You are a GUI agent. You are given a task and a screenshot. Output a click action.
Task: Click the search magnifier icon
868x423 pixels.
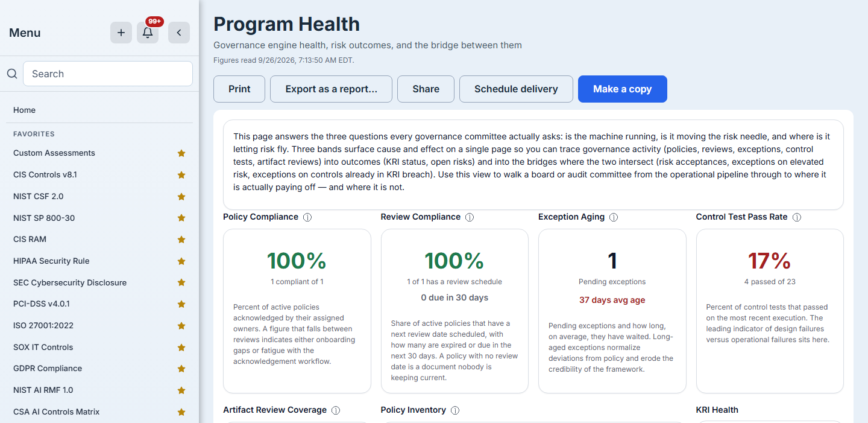coord(12,74)
